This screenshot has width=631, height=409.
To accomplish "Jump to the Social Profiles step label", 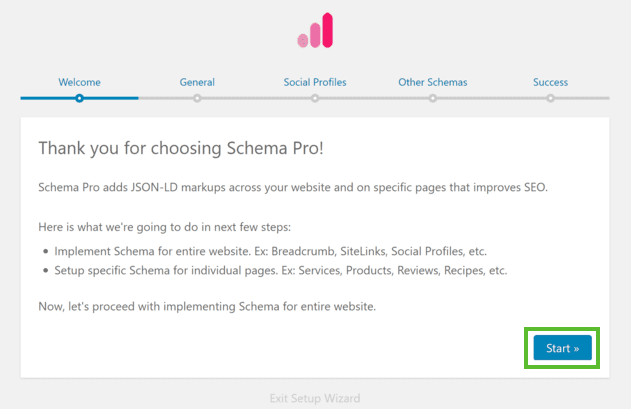I will pos(315,82).
